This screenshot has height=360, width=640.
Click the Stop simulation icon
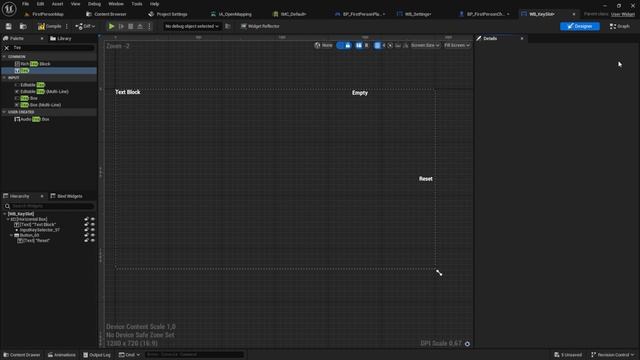131,26
